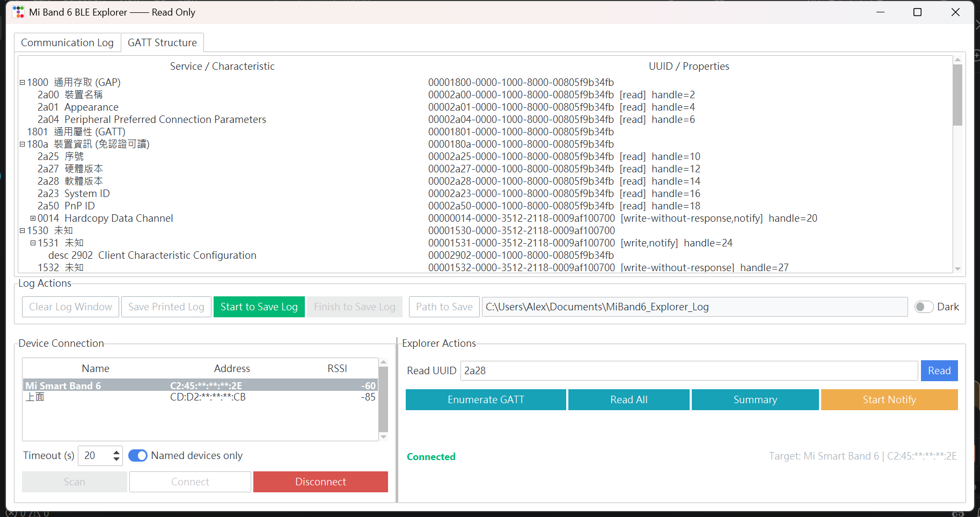Click the -60 RSSI value

pos(368,385)
